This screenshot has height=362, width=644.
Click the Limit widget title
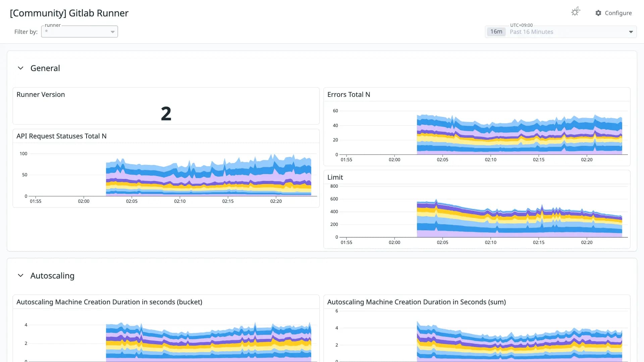coord(335,177)
